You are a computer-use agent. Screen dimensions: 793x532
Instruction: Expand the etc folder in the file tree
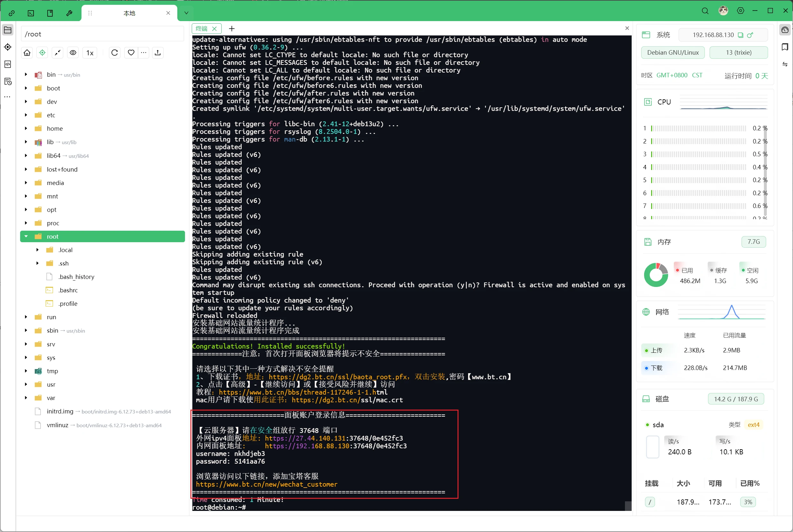coord(26,115)
